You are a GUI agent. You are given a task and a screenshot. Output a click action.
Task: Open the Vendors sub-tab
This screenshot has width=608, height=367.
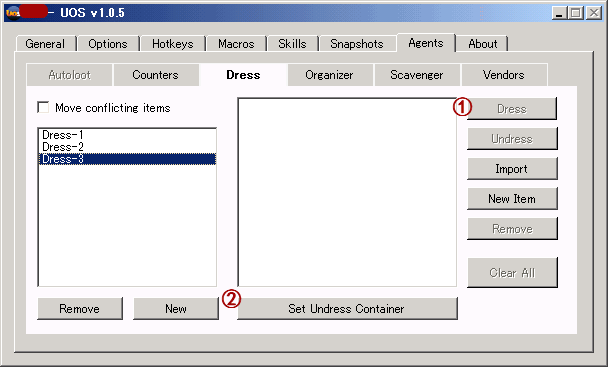click(x=503, y=75)
